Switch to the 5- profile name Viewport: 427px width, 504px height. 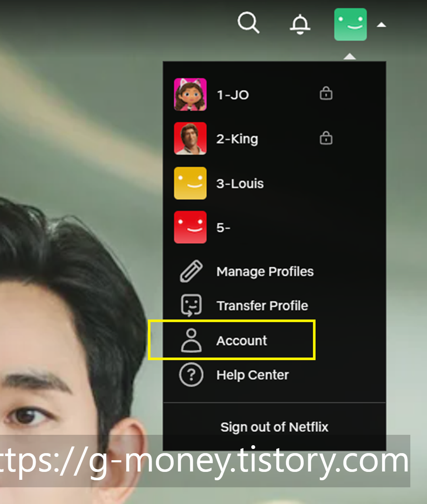[223, 228]
